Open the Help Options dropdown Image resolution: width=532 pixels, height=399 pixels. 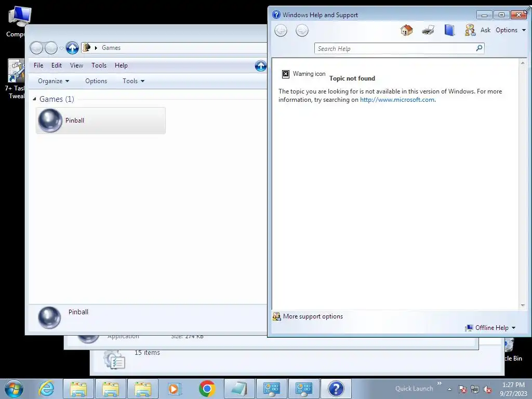(x=511, y=30)
